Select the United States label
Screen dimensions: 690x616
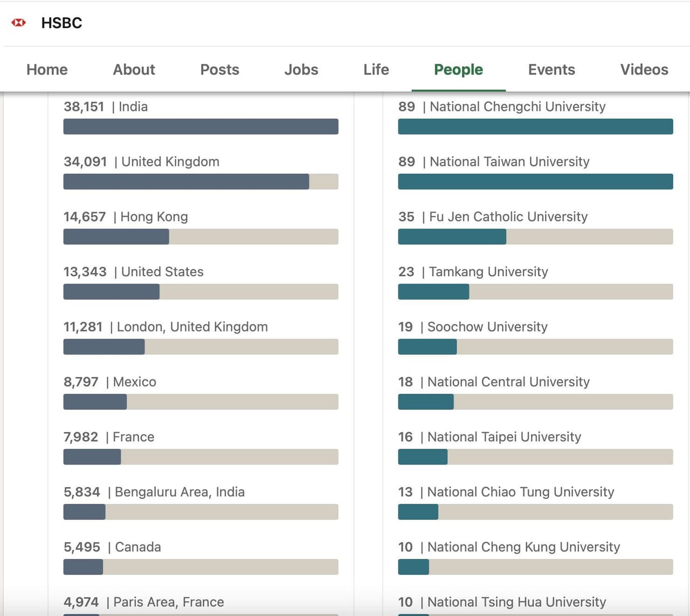162,272
